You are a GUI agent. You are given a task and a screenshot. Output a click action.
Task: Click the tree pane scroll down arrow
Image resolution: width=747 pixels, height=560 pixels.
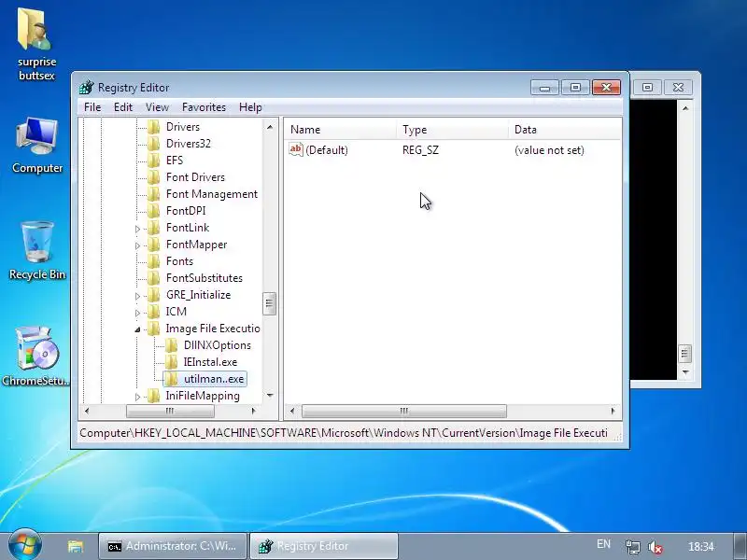click(x=270, y=395)
